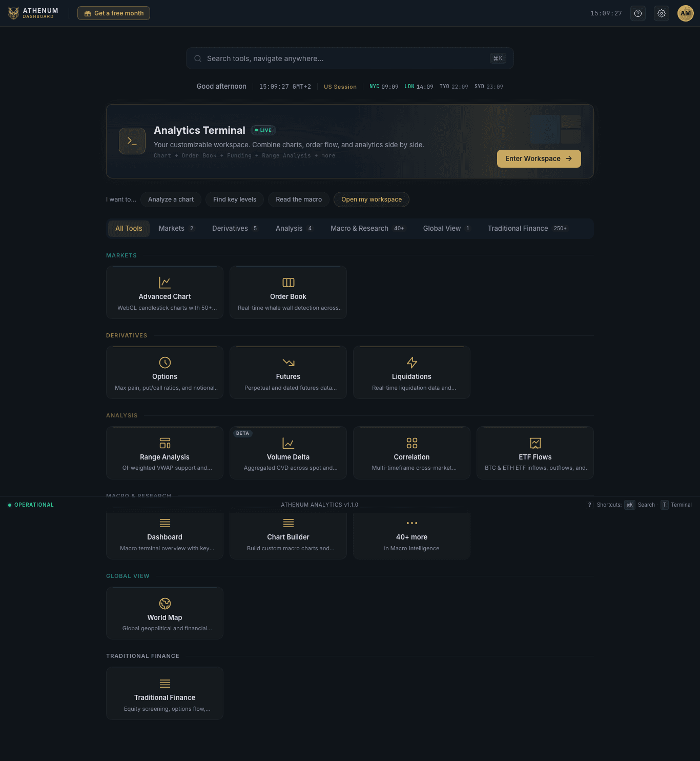Open the Chart Builder card title
This screenshot has width=700, height=761.
click(x=289, y=537)
